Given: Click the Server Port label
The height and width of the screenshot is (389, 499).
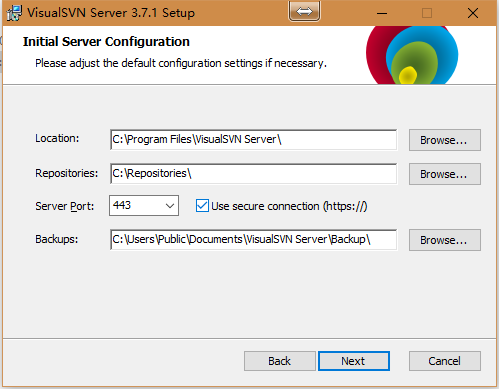Looking at the screenshot, I should point(65,206).
